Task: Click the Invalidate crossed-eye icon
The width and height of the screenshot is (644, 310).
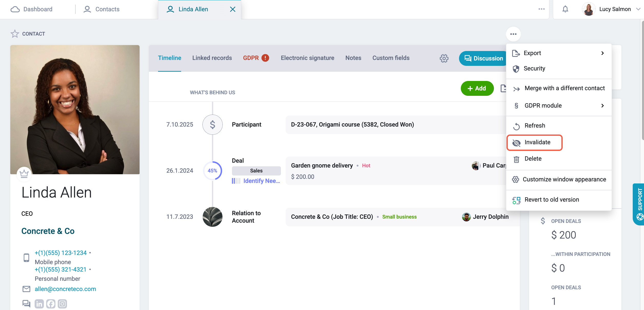Action: coord(516,143)
